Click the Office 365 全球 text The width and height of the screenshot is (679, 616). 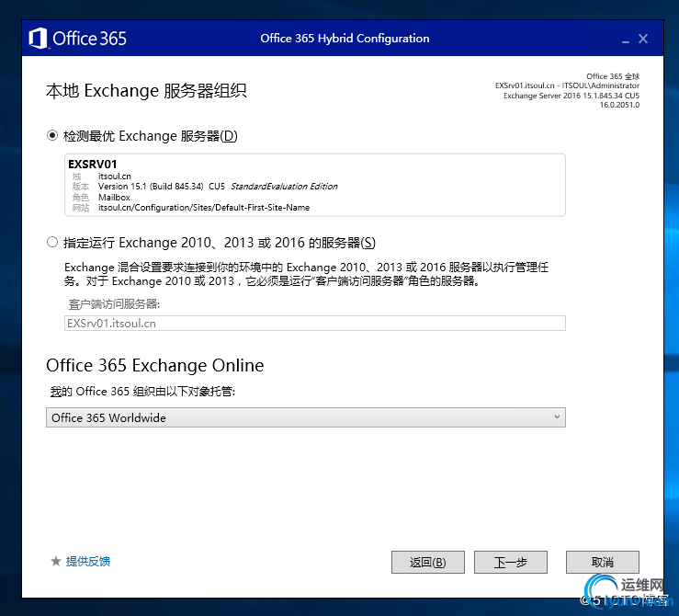pyautogui.click(x=613, y=76)
